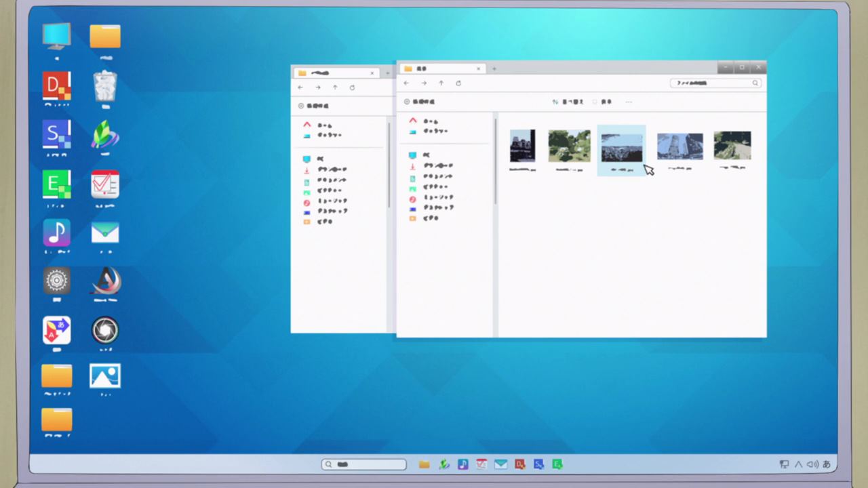Launch the stylized A logo desktop app
Image resolution: width=868 pixels, height=488 pixels.
click(x=105, y=281)
